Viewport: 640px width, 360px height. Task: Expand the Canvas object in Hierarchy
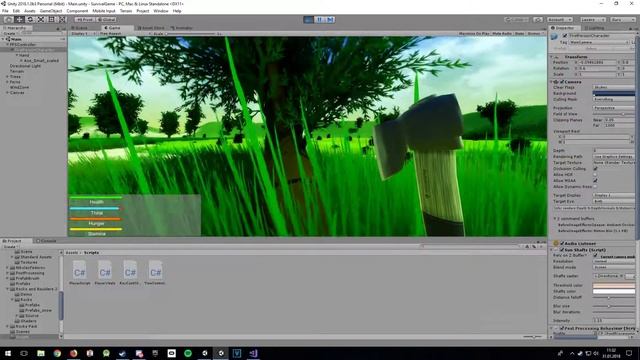(x=7, y=92)
